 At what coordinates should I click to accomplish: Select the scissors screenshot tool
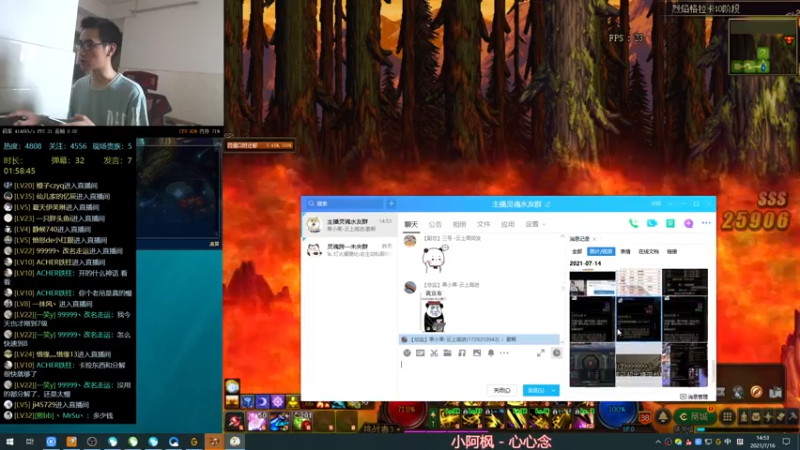pos(434,353)
